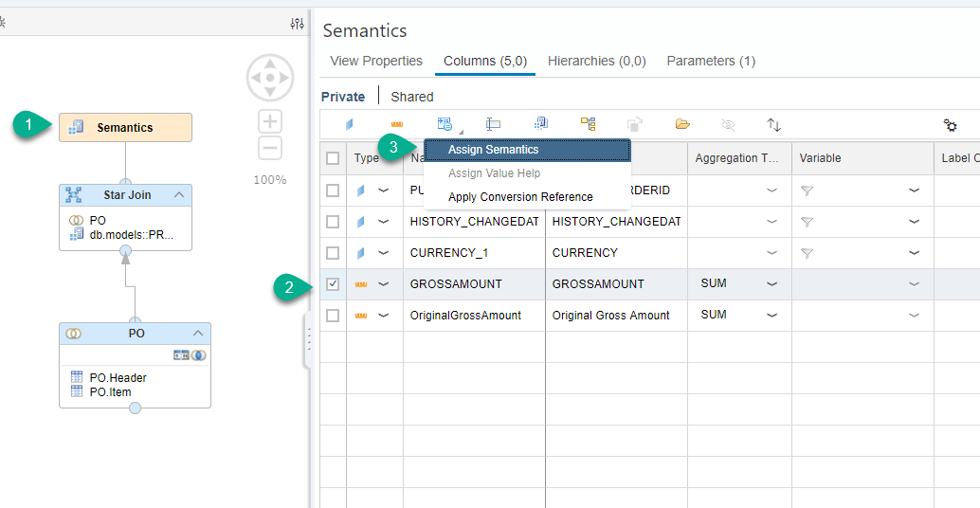Image resolution: width=980 pixels, height=508 pixels.
Task: Switch to the View Properties tab
Action: pyautogui.click(x=376, y=62)
